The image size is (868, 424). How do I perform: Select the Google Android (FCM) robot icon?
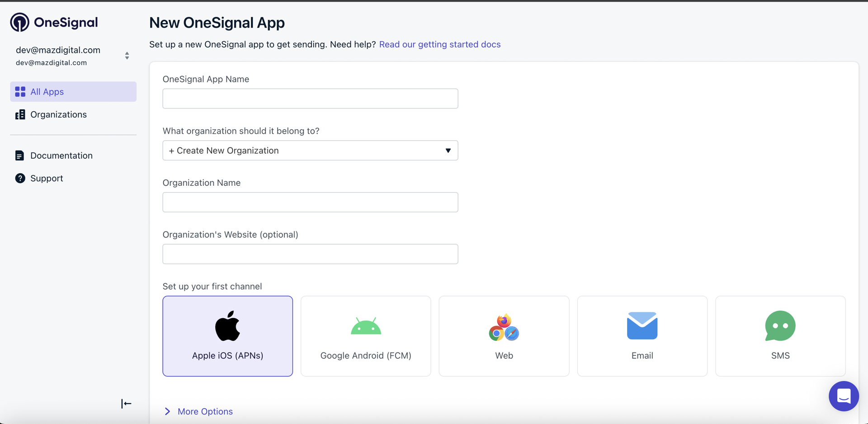click(x=366, y=326)
